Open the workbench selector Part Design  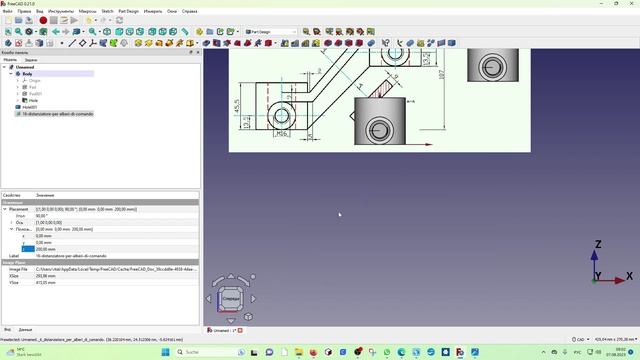click(x=271, y=32)
